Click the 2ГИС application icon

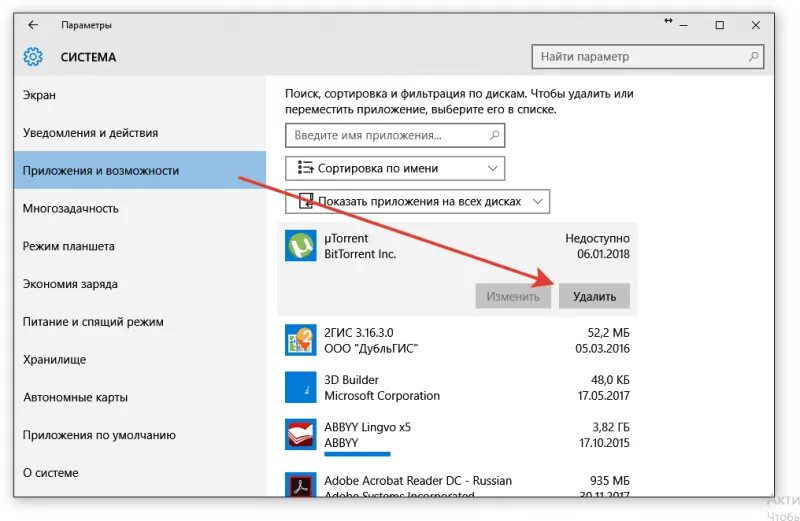coord(301,340)
